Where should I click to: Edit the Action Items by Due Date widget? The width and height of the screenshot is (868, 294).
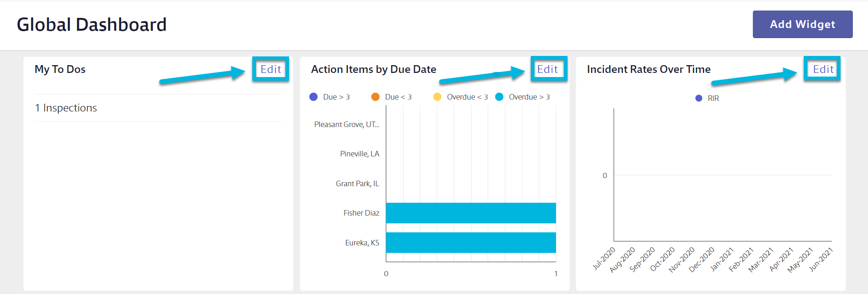click(547, 69)
